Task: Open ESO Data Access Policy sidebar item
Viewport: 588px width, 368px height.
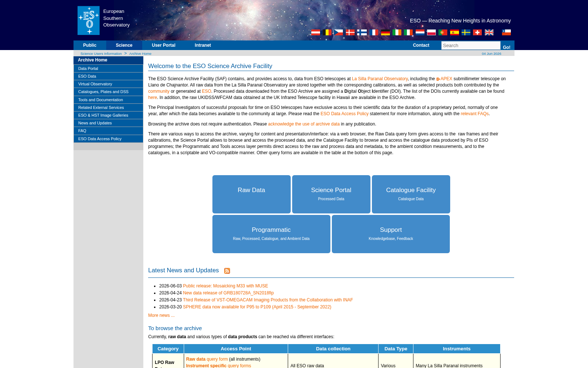Action: pyautogui.click(x=108, y=139)
